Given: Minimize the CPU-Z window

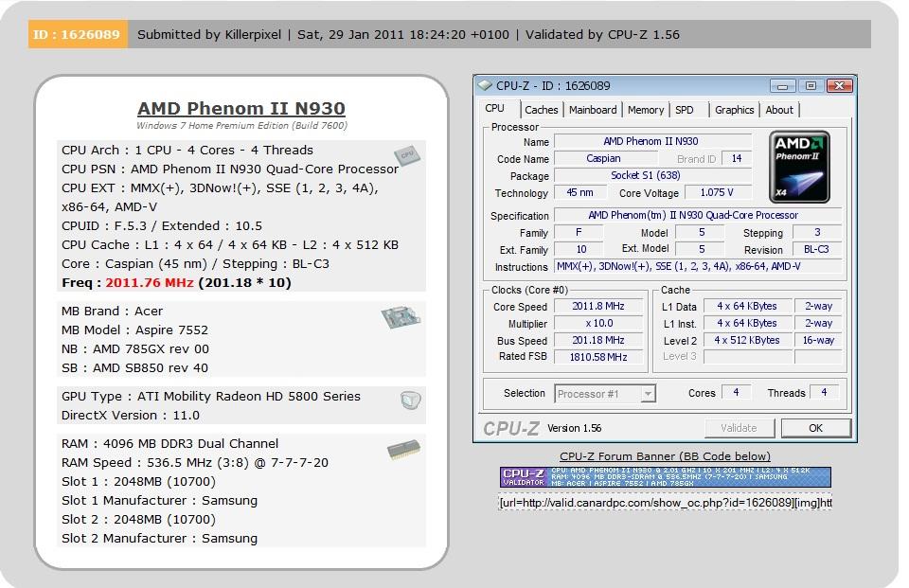Looking at the screenshot, I should coord(783,86).
